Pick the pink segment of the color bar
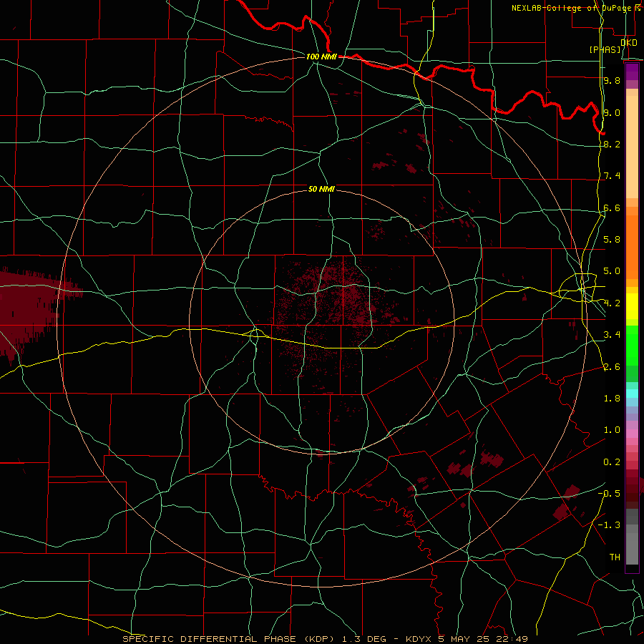The width and height of the screenshot is (644, 644). tap(632, 434)
